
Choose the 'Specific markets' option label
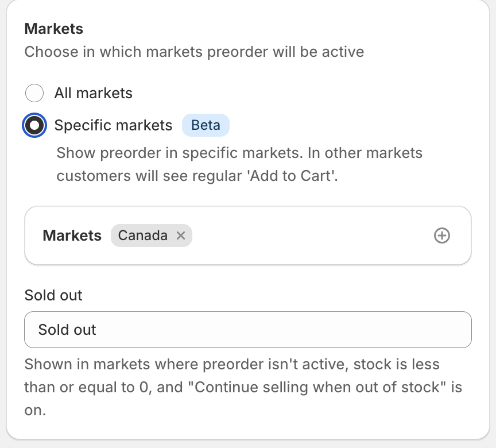click(113, 125)
